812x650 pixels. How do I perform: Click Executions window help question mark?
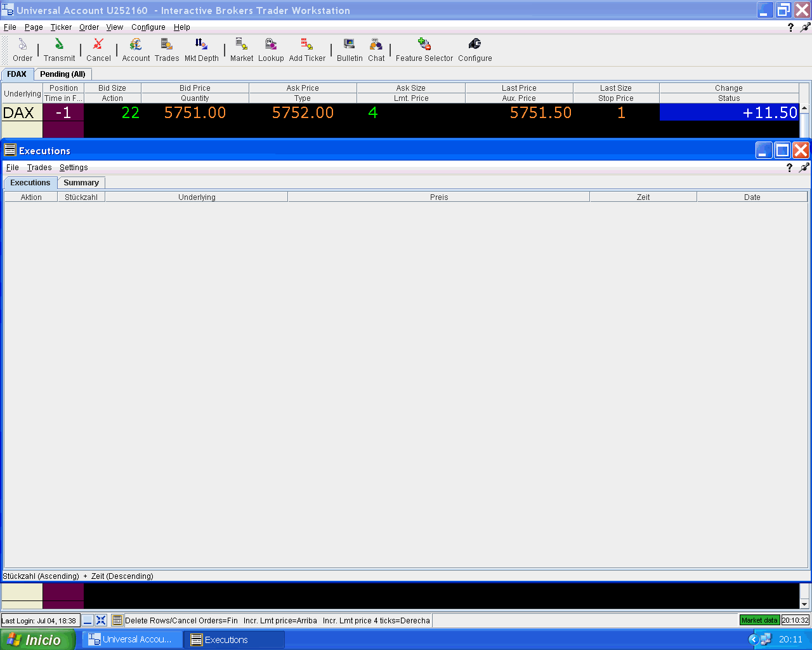(x=789, y=168)
